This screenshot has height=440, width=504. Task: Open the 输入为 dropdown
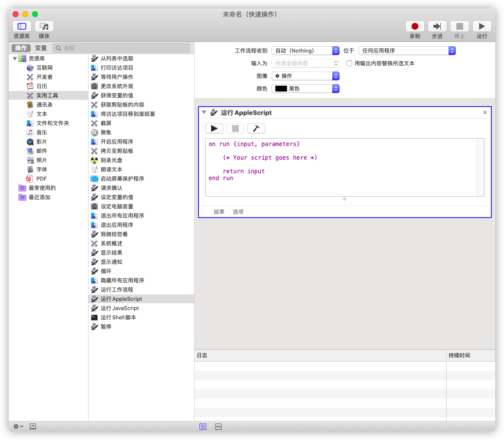(x=306, y=63)
